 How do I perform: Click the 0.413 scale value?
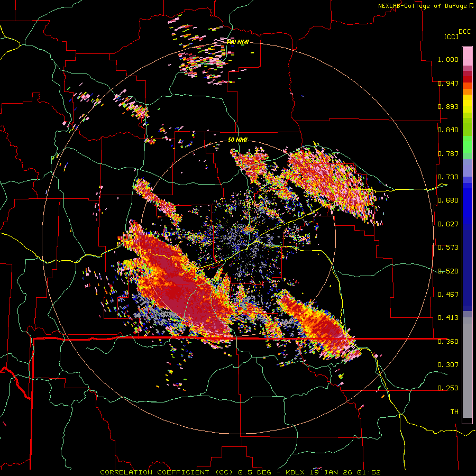(x=448, y=318)
